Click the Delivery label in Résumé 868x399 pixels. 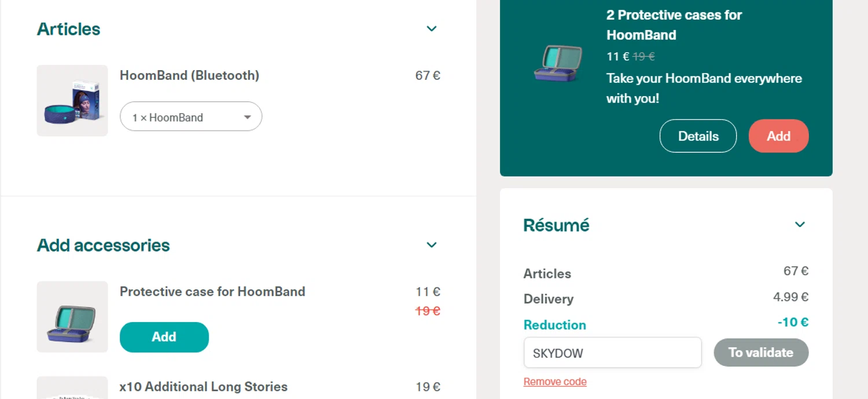pyautogui.click(x=549, y=299)
